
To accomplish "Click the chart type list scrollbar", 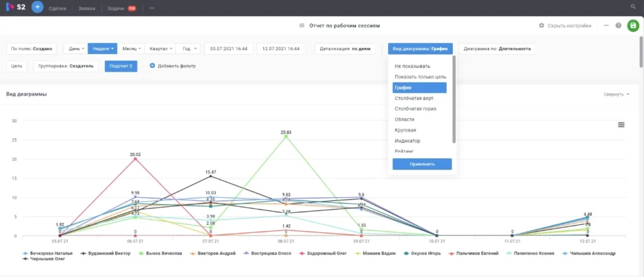I will point(454,99).
